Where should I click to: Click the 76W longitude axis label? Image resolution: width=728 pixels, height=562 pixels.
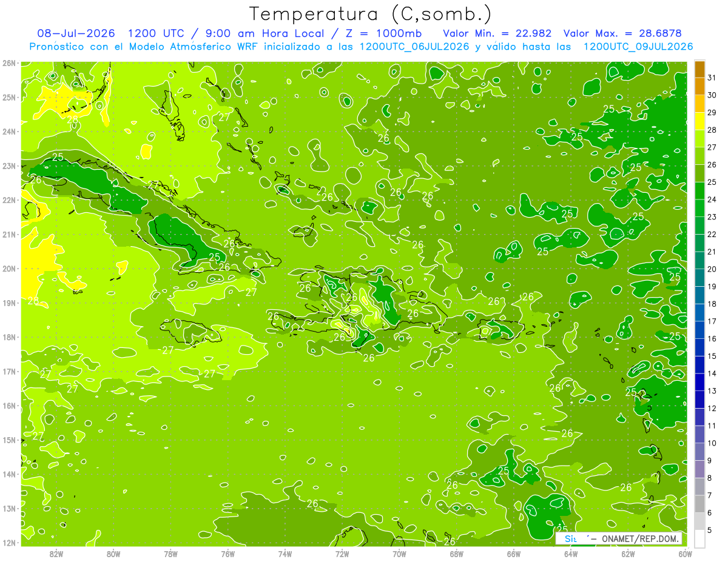228,554
